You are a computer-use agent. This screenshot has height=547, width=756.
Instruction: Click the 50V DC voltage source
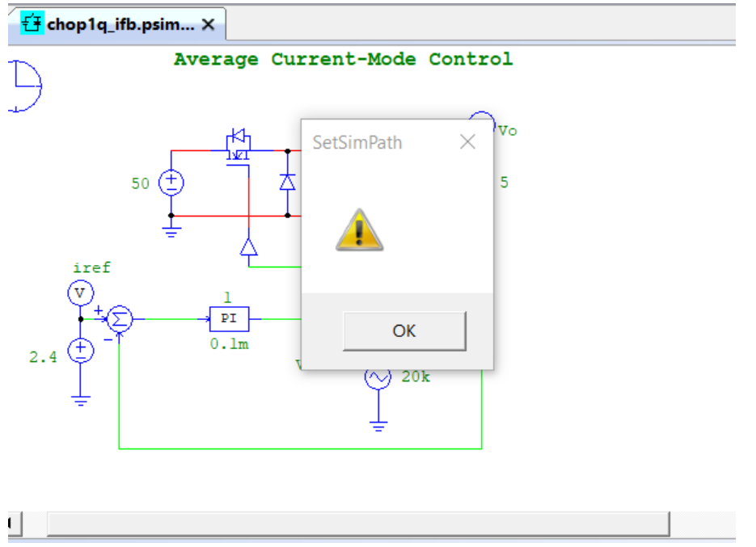point(170,183)
